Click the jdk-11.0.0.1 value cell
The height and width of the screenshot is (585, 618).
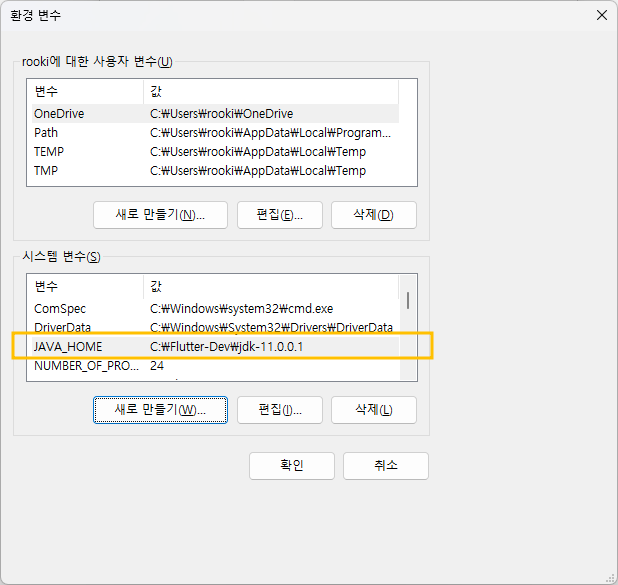[226, 347]
